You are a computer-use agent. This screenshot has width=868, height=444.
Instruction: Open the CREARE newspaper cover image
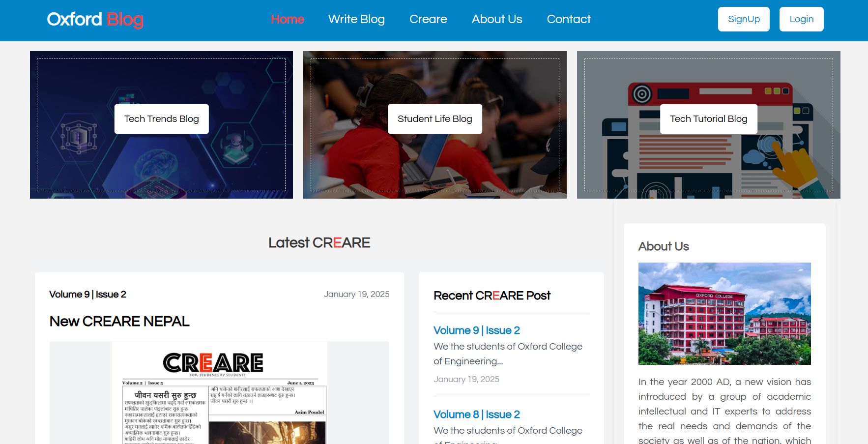point(219,393)
